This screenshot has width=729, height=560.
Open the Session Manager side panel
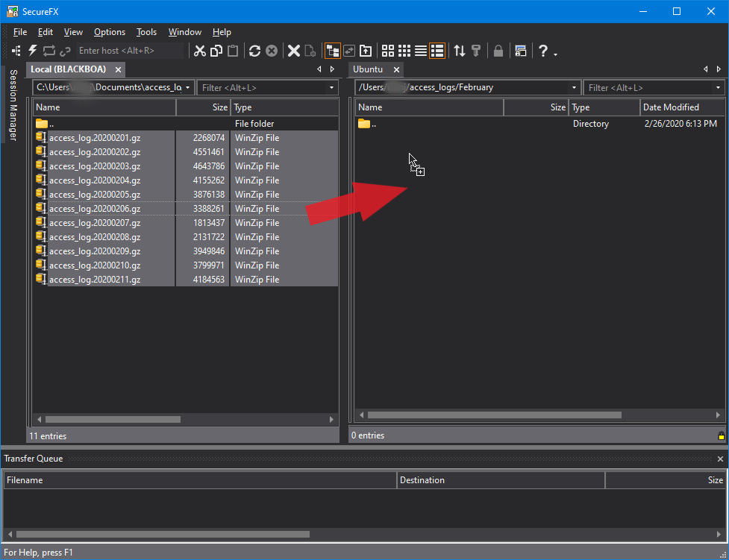(x=13, y=105)
